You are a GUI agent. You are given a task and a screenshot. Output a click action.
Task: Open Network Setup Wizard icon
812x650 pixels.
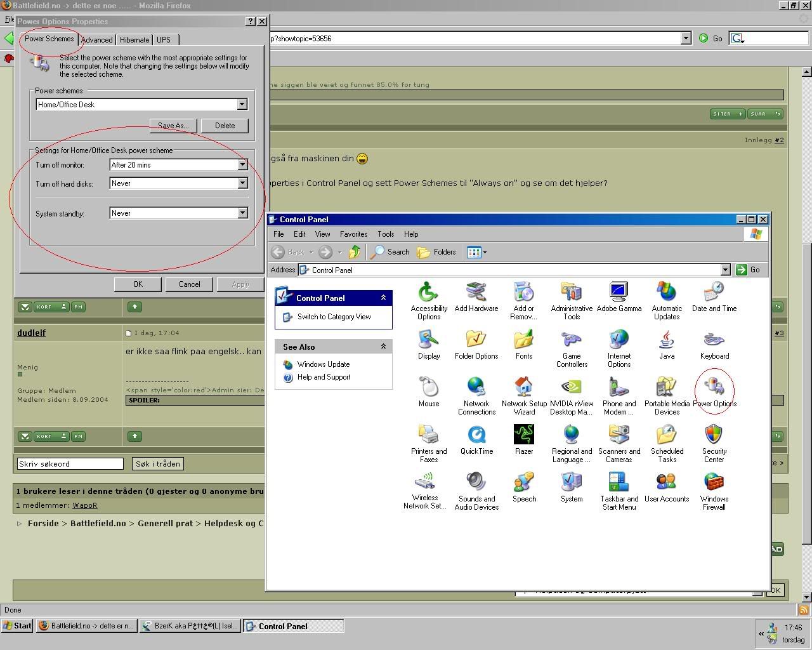coord(524,396)
